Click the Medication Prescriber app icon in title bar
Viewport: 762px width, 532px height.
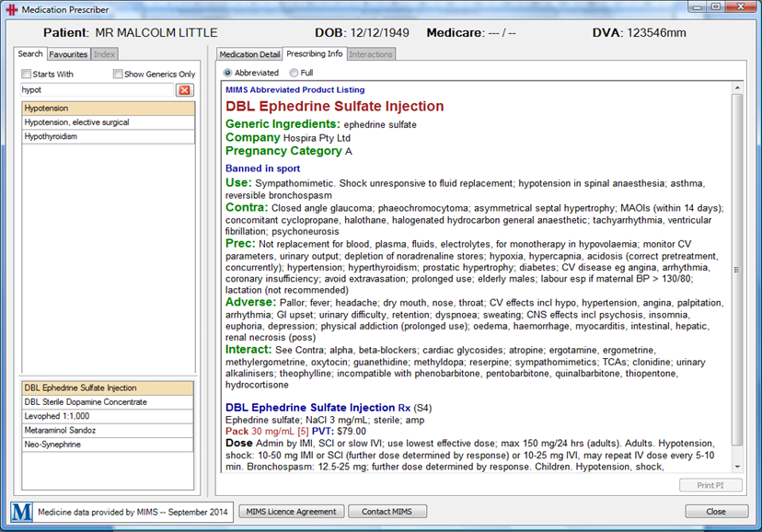[10, 9]
